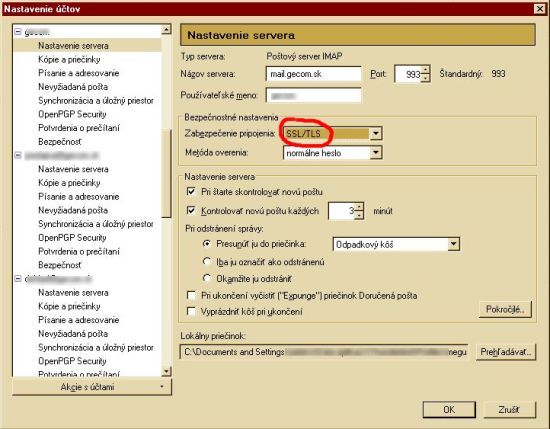Screen dimensions: 550x429
Task: Decrease Port value with down arrow
Action: [x=425, y=78]
